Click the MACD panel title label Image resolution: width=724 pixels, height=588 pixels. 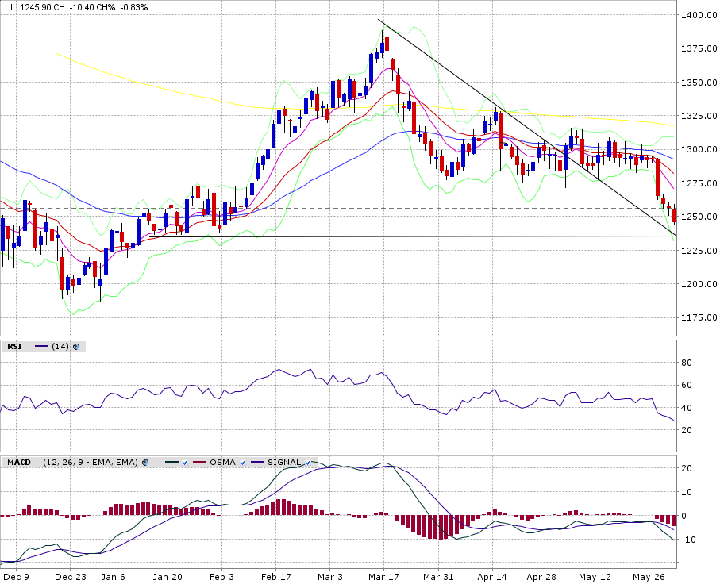pyautogui.click(x=19, y=462)
